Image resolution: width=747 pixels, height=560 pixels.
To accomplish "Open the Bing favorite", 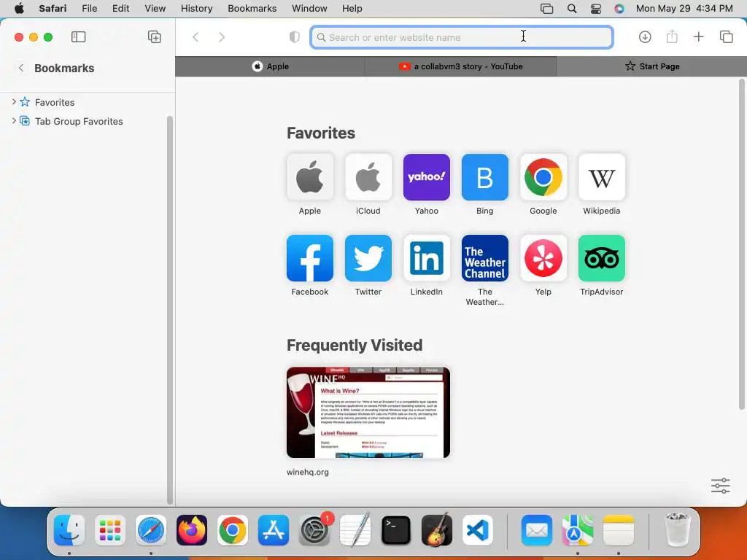I will pyautogui.click(x=485, y=177).
